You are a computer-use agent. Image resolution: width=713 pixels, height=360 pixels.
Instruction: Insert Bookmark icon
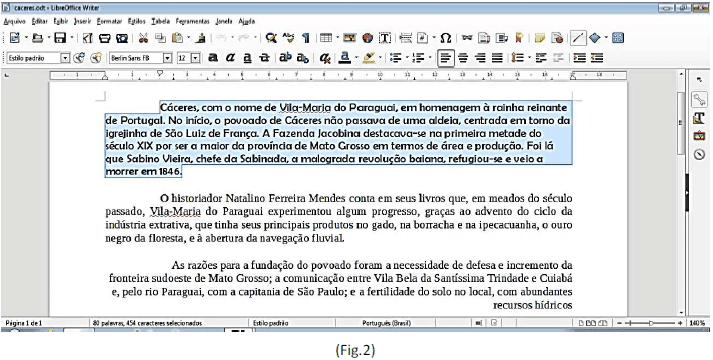pos(519,38)
